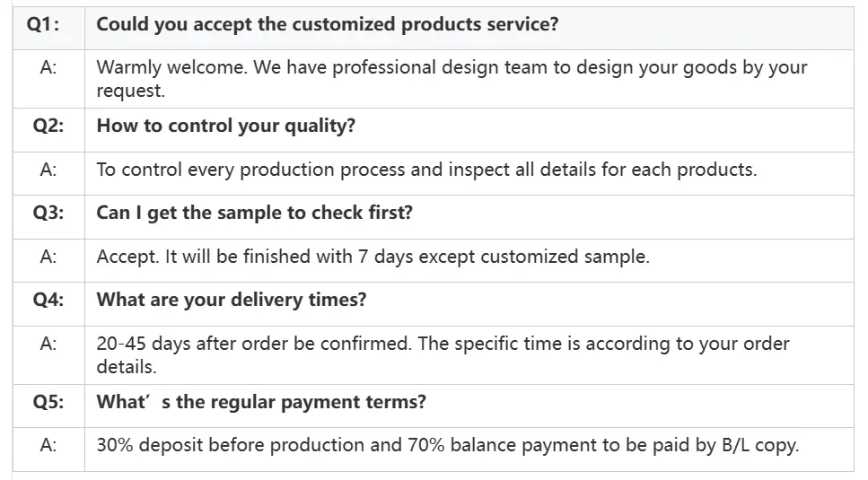Click the 7 days sample answer

pyautogui.click(x=373, y=257)
